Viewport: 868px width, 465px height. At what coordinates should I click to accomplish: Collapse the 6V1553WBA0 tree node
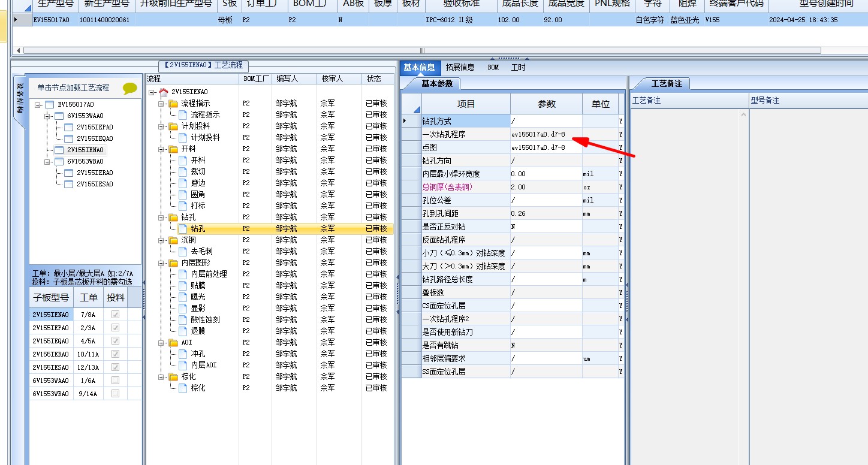coord(47,162)
